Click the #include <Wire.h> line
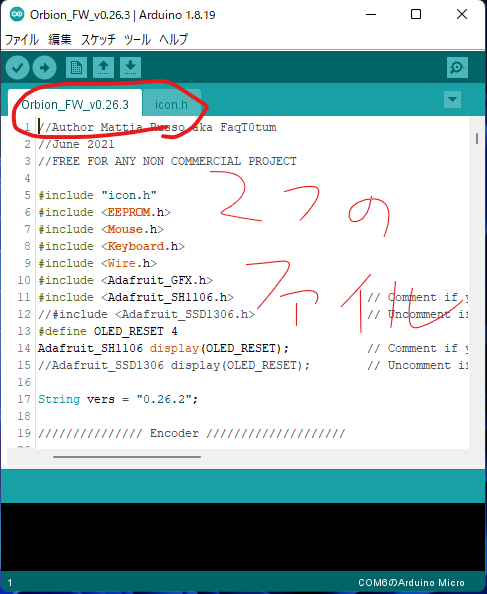 (x=97, y=263)
